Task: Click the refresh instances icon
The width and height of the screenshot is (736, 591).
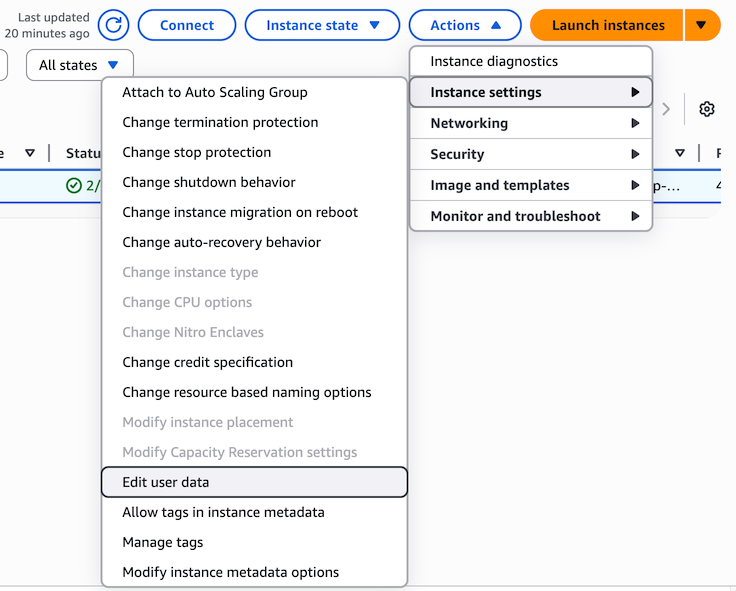Action: point(114,25)
